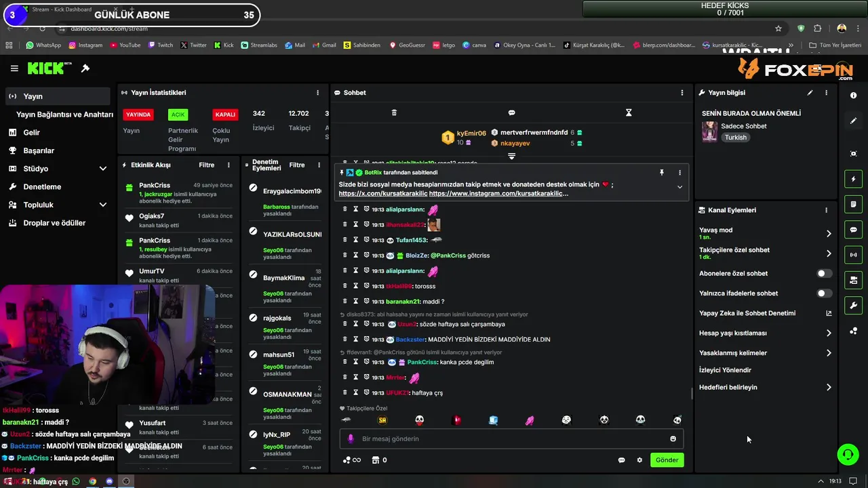Viewport: 868px width, 488px height.
Task: Click the speech bubble icon in chat toolbar
Action: (x=511, y=113)
